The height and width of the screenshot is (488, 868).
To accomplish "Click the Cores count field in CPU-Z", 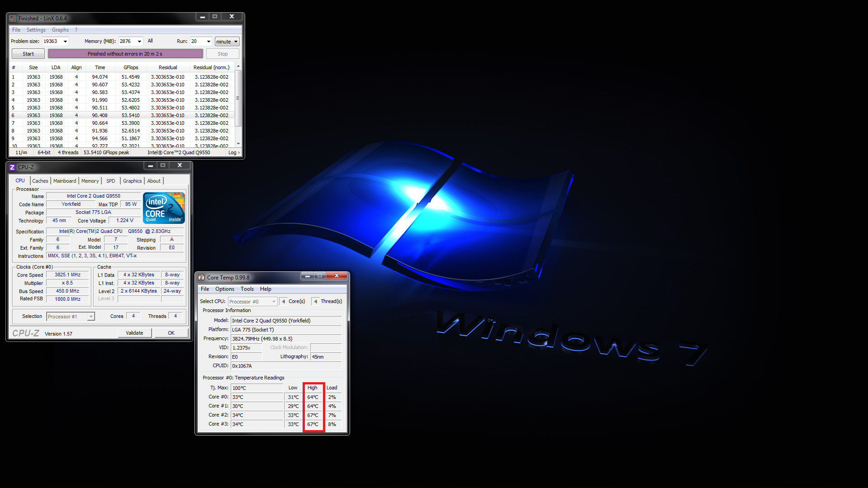I will [x=133, y=316].
